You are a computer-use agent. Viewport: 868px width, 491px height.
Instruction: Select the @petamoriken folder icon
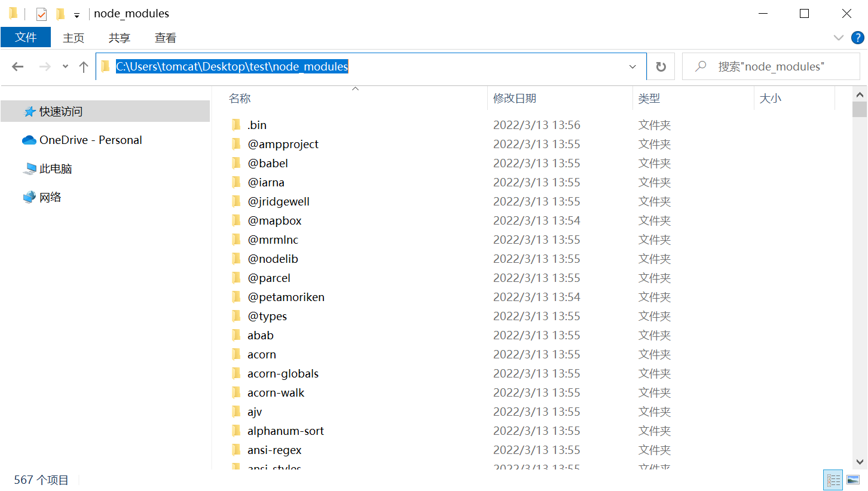click(236, 297)
